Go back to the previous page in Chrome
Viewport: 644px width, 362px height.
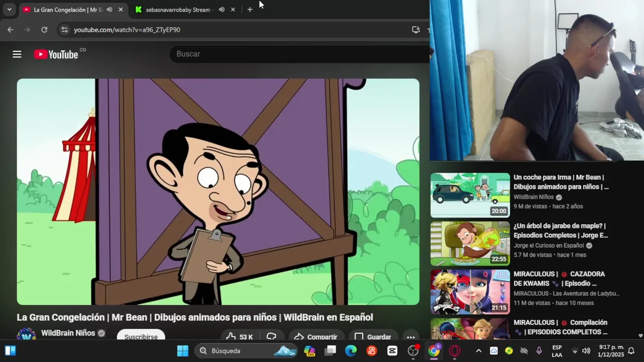click(11, 30)
